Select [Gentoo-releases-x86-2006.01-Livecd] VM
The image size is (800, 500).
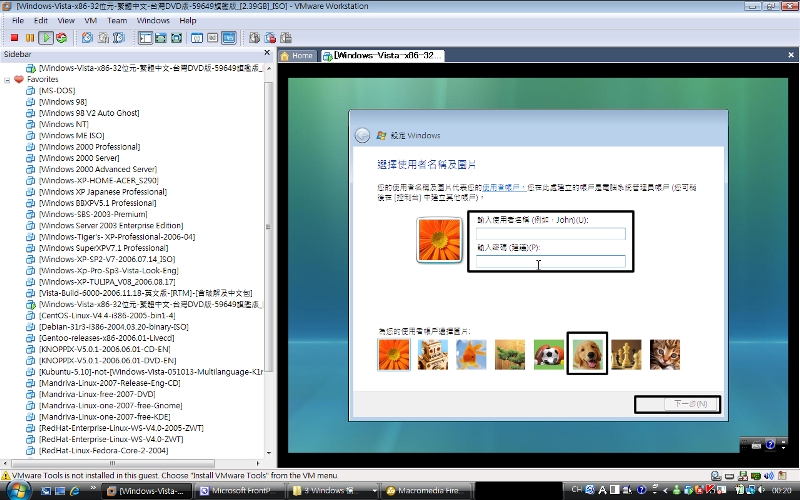107,338
